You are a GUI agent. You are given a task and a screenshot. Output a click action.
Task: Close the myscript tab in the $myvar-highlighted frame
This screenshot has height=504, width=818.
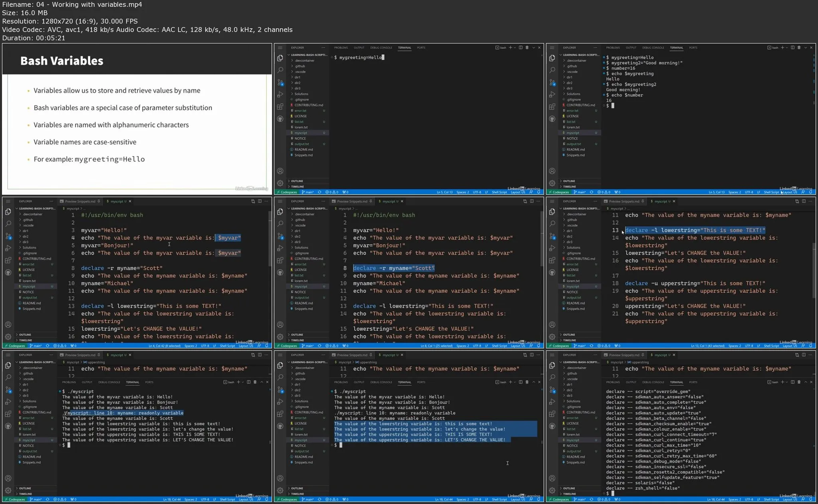click(130, 201)
